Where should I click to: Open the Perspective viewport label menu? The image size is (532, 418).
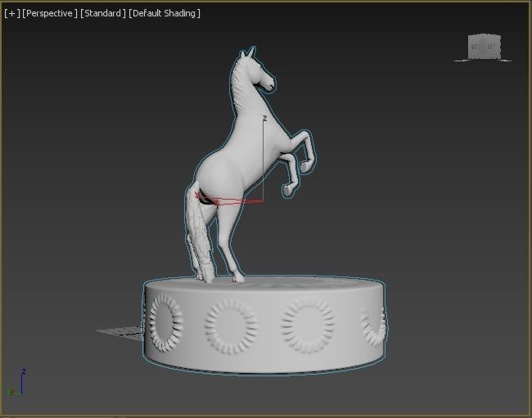(x=50, y=13)
